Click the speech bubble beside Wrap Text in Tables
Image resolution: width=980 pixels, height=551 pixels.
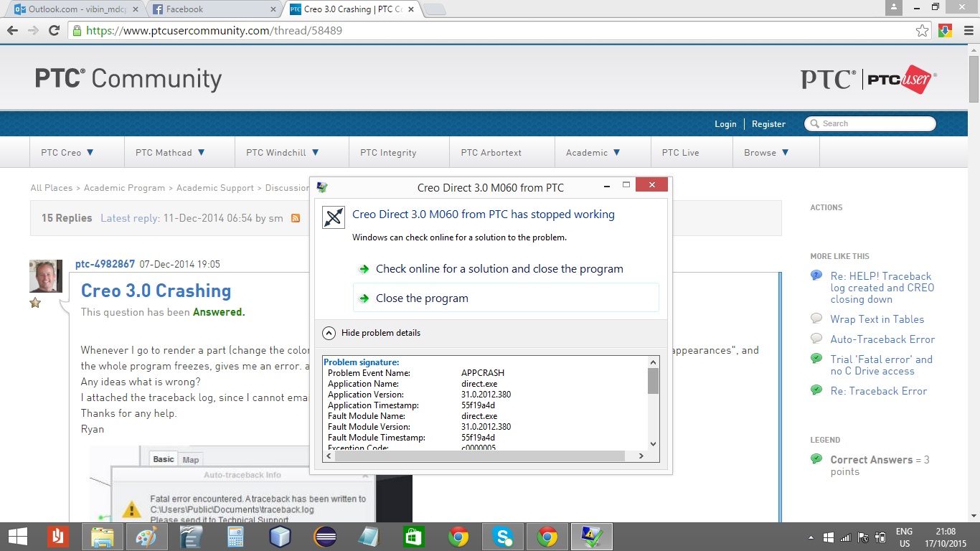(816, 319)
